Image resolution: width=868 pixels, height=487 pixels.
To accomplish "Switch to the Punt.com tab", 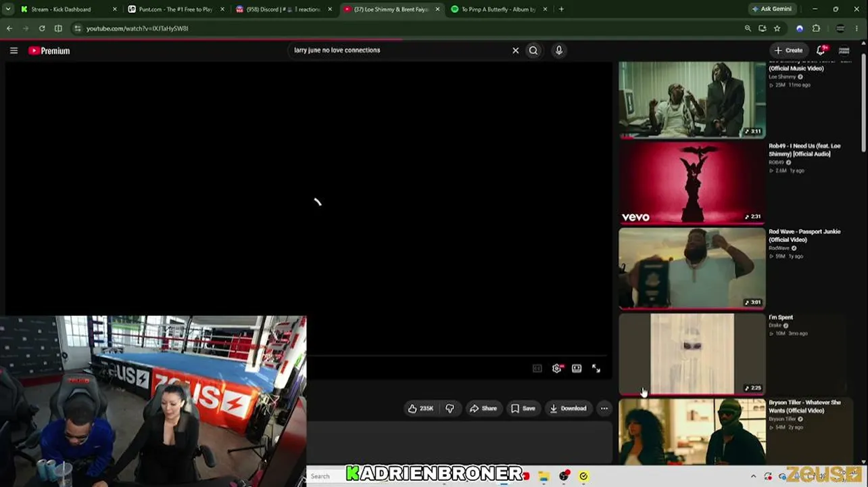I will [x=176, y=9].
